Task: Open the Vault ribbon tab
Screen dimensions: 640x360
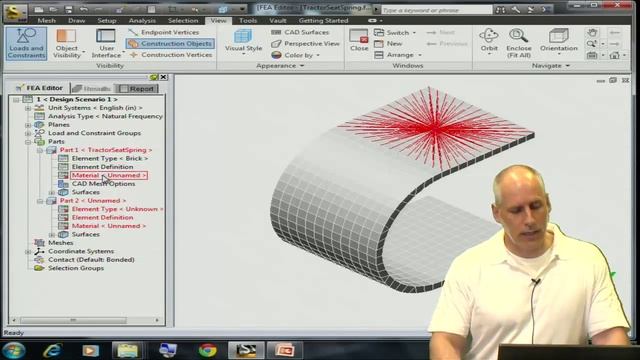Action: [278, 20]
